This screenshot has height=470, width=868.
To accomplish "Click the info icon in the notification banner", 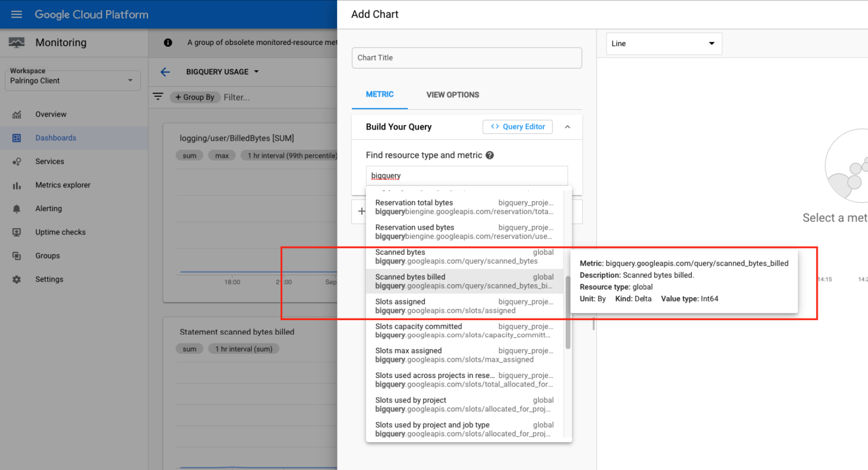I will pyautogui.click(x=168, y=42).
